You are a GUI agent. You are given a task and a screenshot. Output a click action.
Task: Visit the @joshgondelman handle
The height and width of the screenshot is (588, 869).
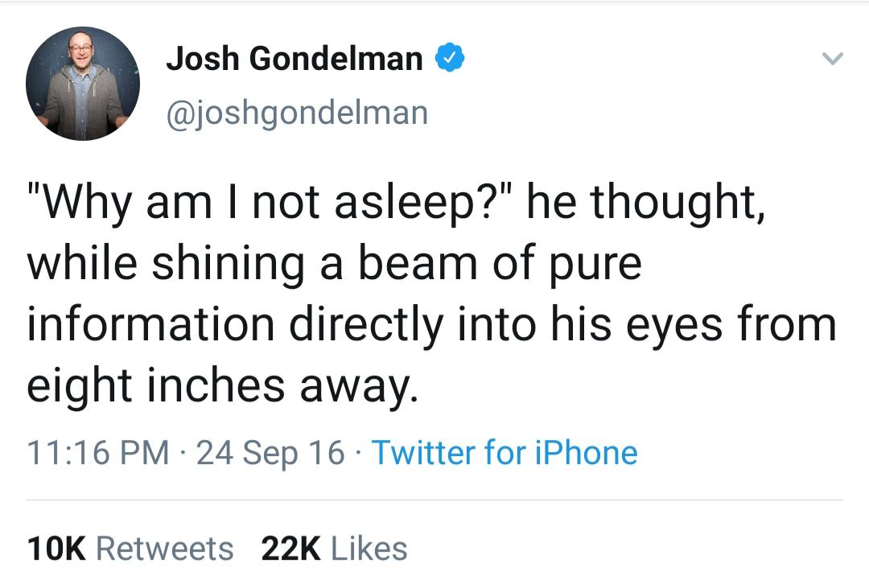tap(297, 113)
